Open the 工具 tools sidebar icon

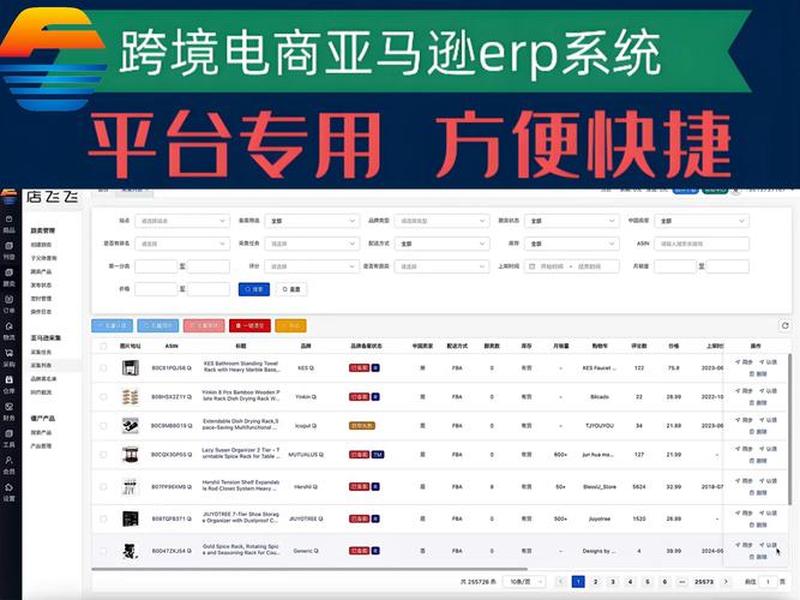(9, 434)
